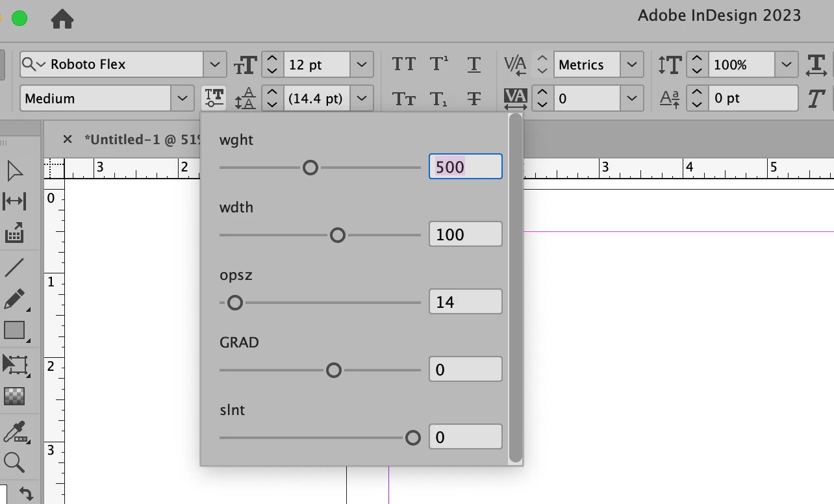The image size is (834, 504).
Task: Click the green window zoom button
Action: [x=19, y=18]
